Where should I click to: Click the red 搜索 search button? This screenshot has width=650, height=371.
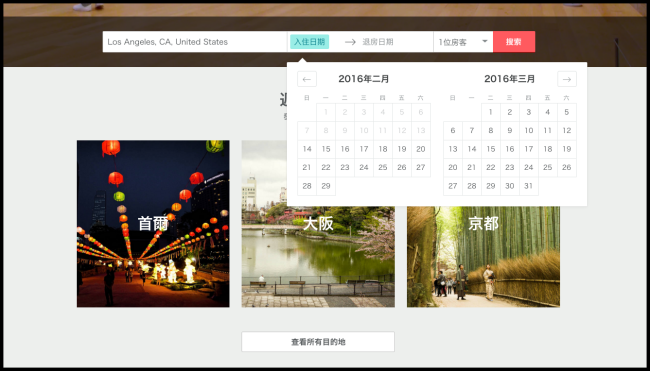(514, 42)
